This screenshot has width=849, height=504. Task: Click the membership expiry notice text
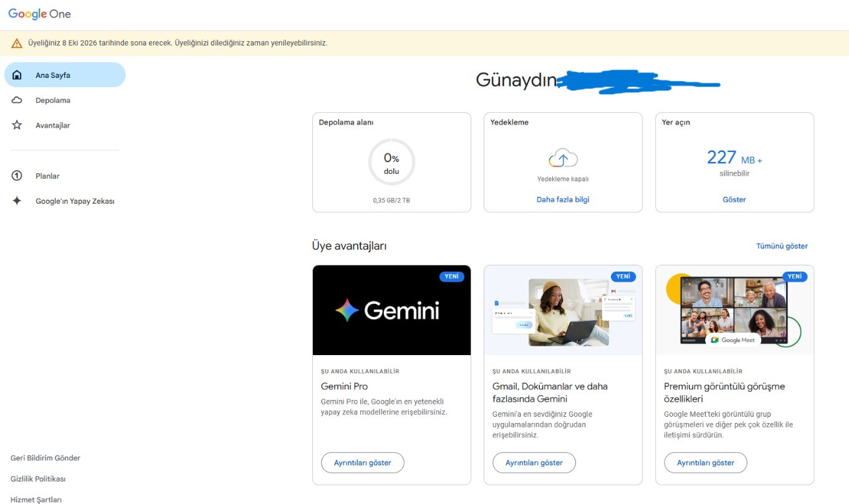(x=178, y=43)
